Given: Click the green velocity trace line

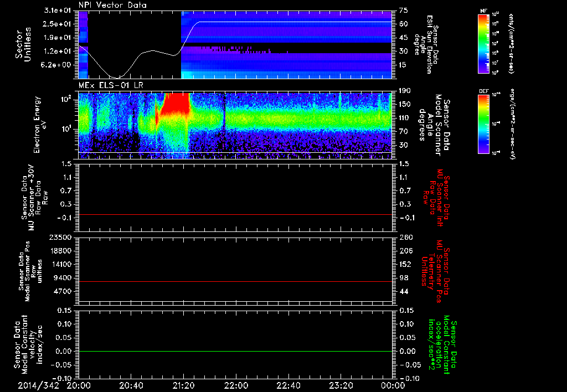Looking at the screenshot, I should 235,351.
